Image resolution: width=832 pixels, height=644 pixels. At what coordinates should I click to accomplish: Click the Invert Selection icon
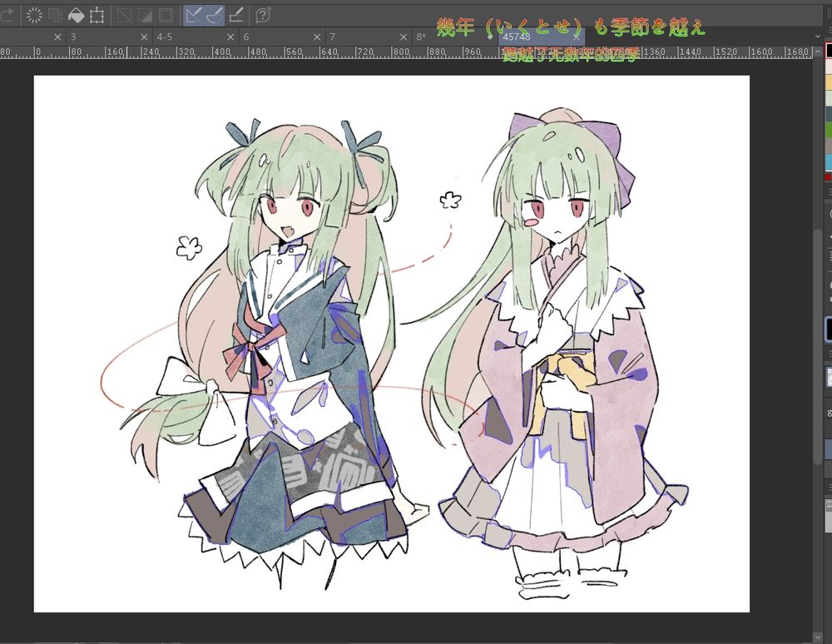pyautogui.click(x=145, y=15)
